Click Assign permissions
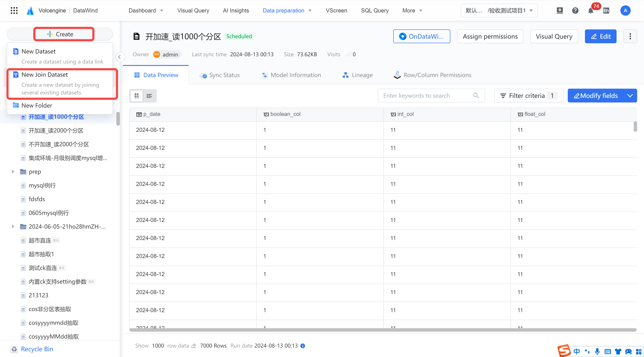The image size is (644, 357). 490,36
